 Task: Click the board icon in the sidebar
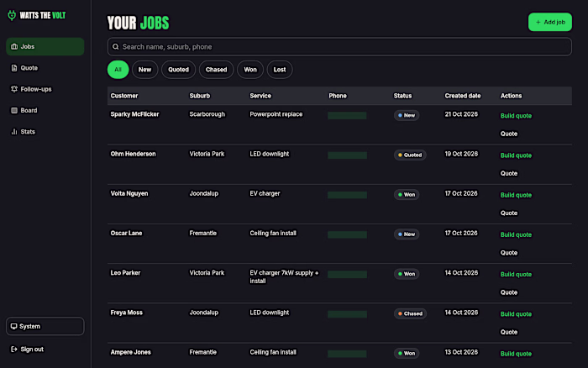tap(14, 110)
